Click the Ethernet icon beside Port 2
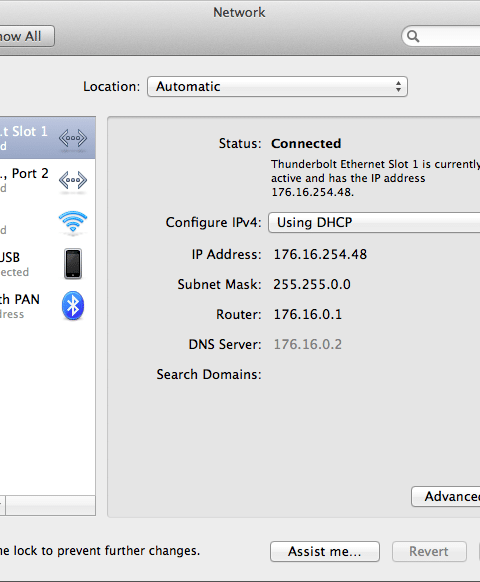Viewport: 480px width, 582px height. tap(73, 180)
